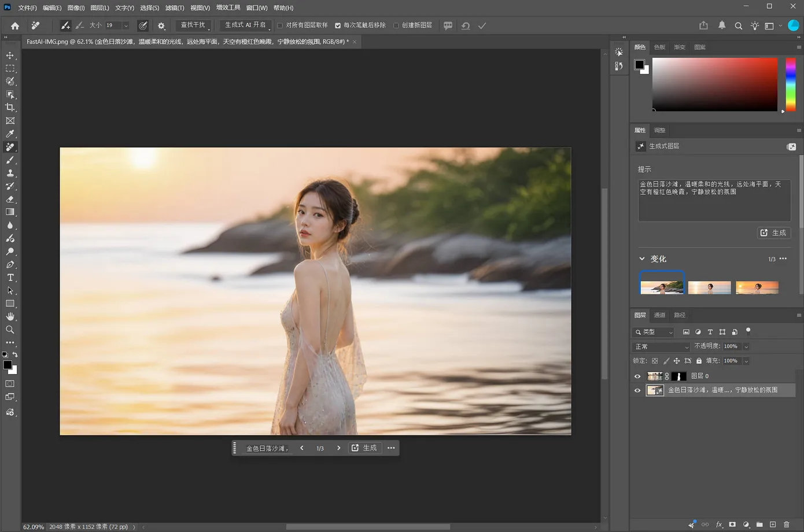Open the 查找干扰 dropdown

coord(193,25)
